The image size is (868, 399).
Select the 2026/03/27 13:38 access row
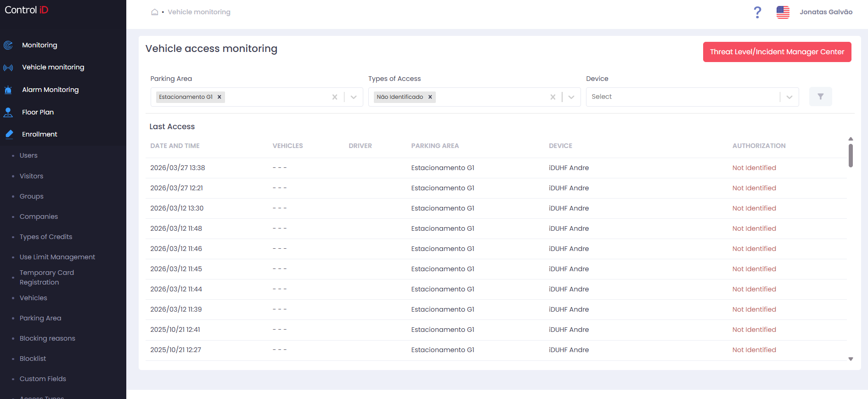[496, 168]
